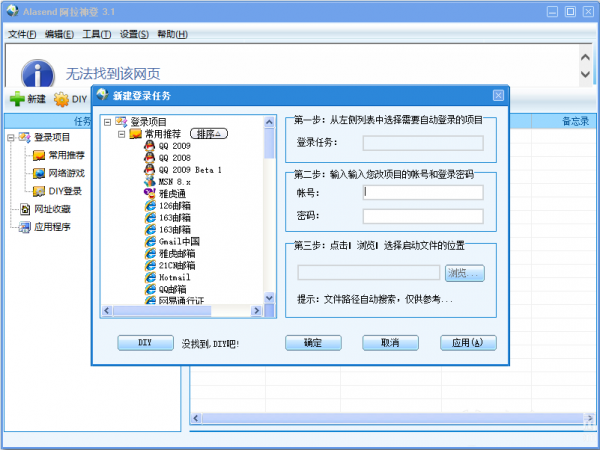This screenshot has width=600, height=450.
Task: Click main table scroll-left arrow
Action: (x=196, y=418)
